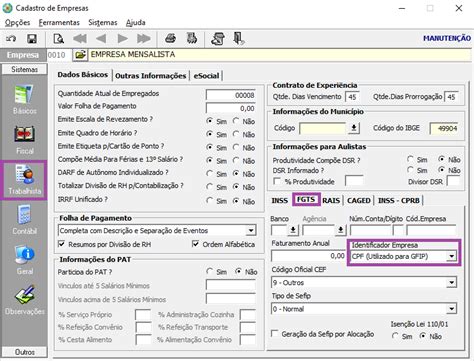
Task: Click the exit door toolbar icon
Action: [239, 39]
